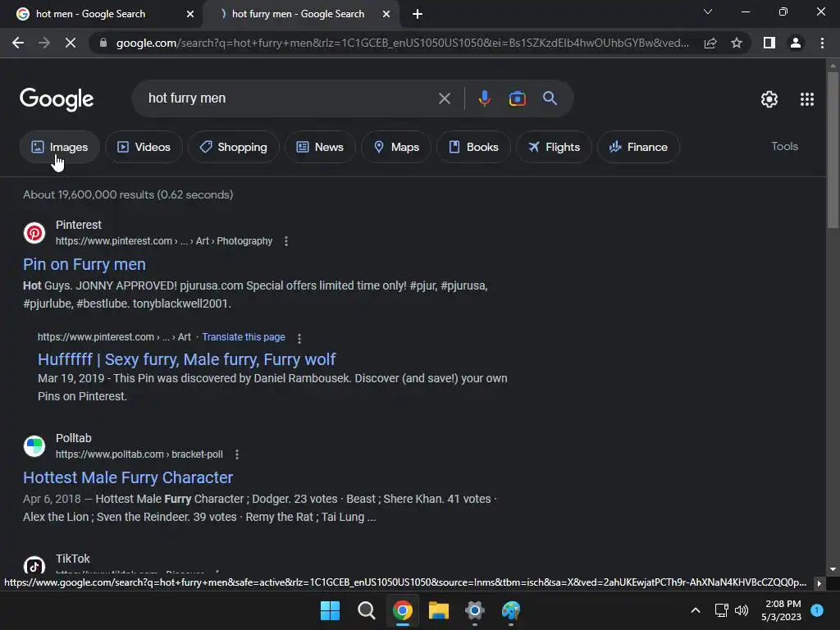Open more options for Pinterest result
The height and width of the screenshot is (630, 840).
click(x=286, y=241)
